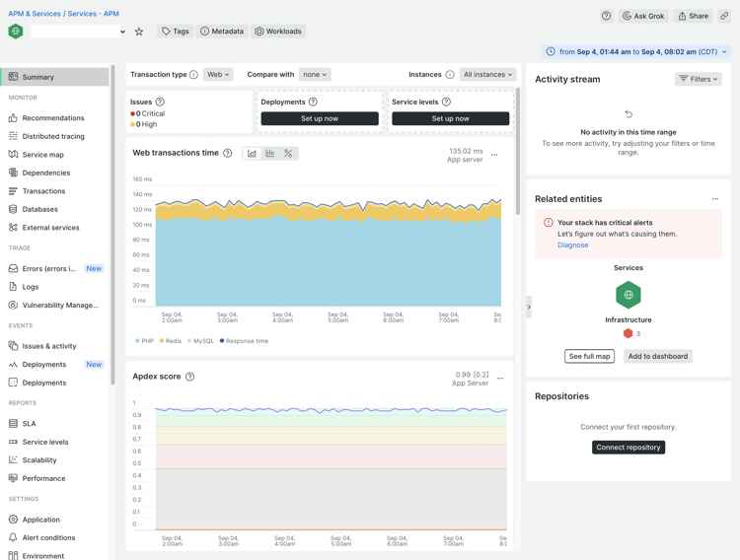Open Apdex score chart ellipsis menu
The height and width of the screenshot is (560, 740).
coord(500,379)
